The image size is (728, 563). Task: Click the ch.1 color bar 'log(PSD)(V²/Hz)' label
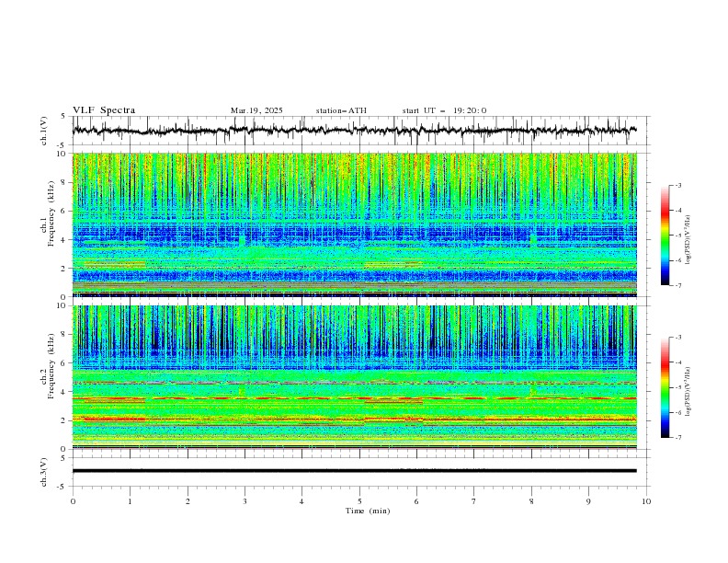[688, 240]
